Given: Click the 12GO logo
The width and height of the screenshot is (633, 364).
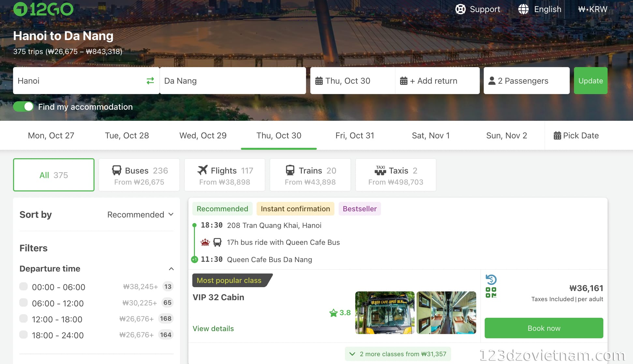Looking at the screenshot, I should (43, 9).
